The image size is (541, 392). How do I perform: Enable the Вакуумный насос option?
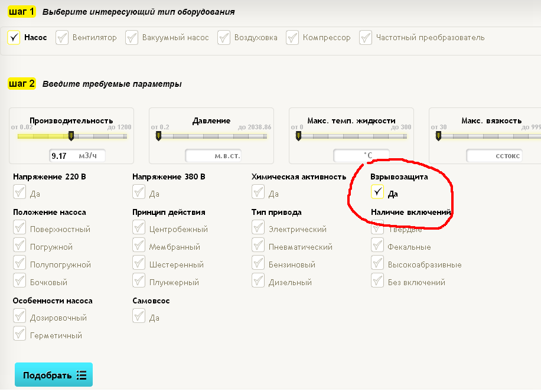click(132, 38)
